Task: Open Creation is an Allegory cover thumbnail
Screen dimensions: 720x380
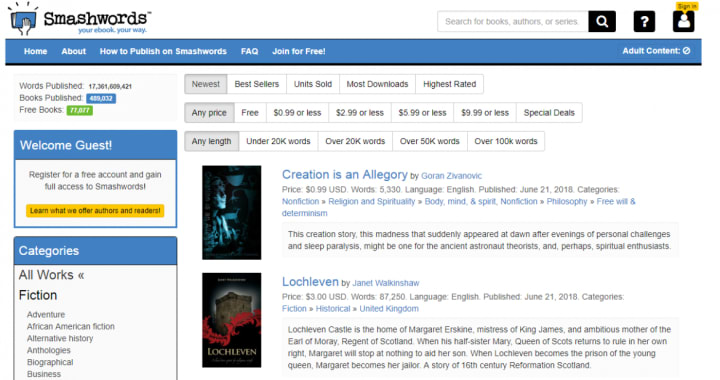Action: coord(232,212)
